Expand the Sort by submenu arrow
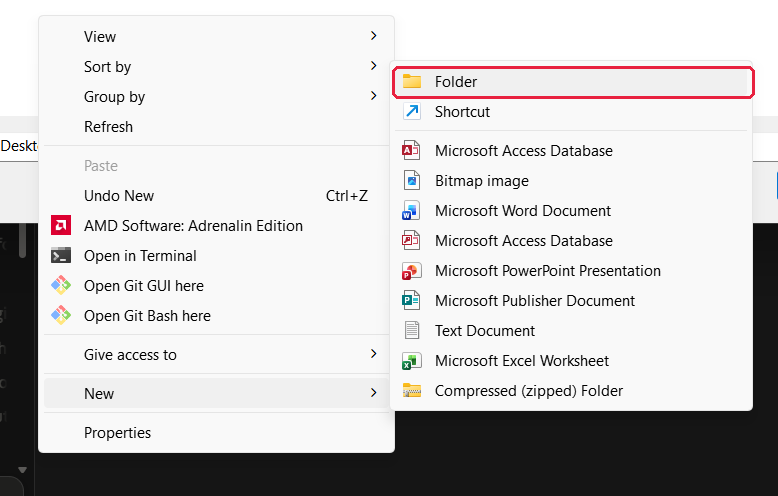Viewport: 778px width, 496px height. tap(374, 65)
